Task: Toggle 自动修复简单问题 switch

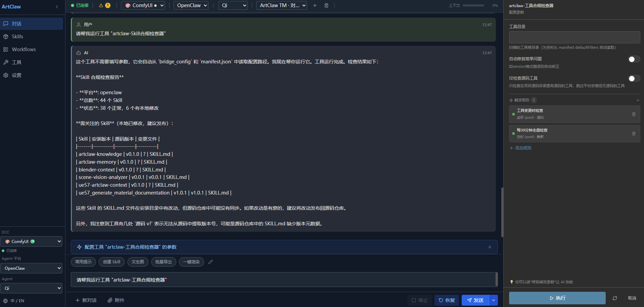Action: (x=634, y=59)
